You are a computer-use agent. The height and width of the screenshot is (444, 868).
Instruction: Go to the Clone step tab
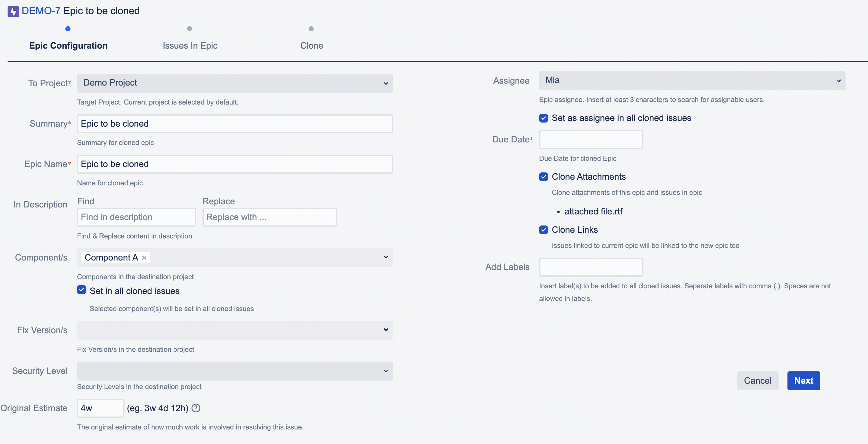(x=311, y=45)
